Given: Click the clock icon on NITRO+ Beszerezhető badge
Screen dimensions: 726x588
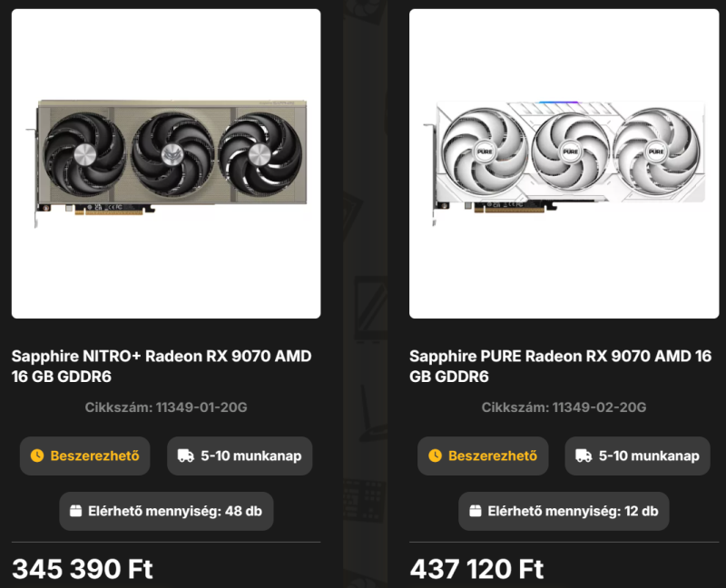Looking at the screenshot, I should [37, 456].
